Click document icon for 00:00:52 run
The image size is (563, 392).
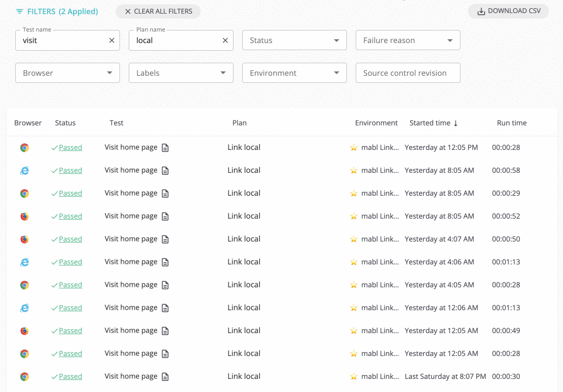(x=165, y=216)
